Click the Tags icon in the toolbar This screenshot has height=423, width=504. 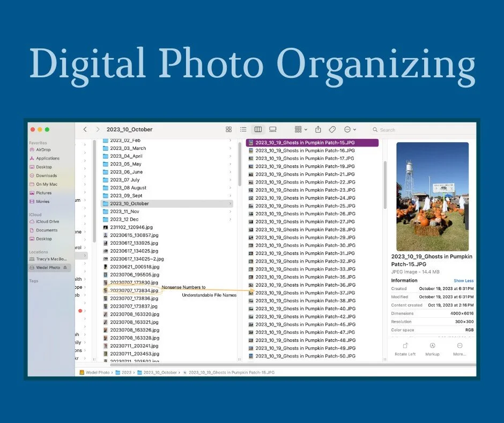(x=332, y=129)
